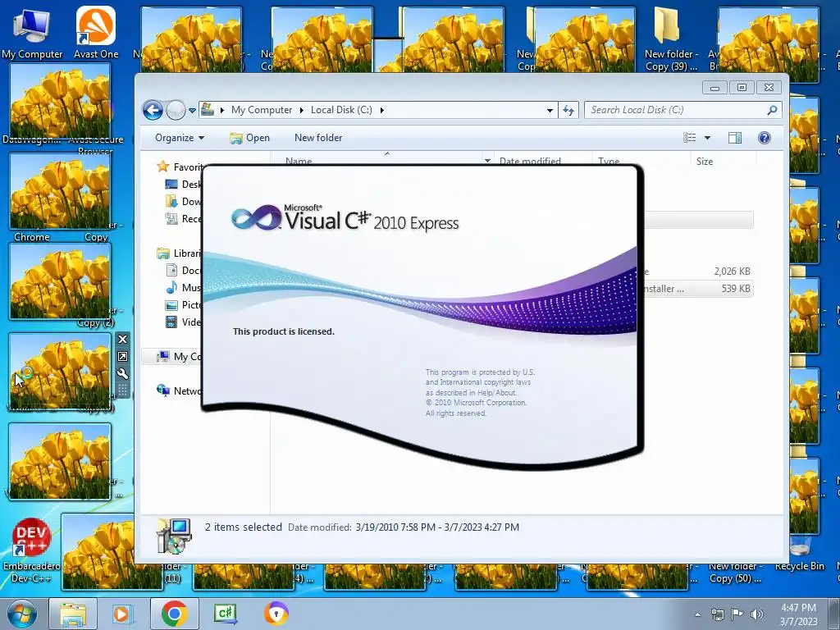The height and width of the screenshot is (630, 840).
Task: Click the blue Help icon
Action: (x=765, y=138)
